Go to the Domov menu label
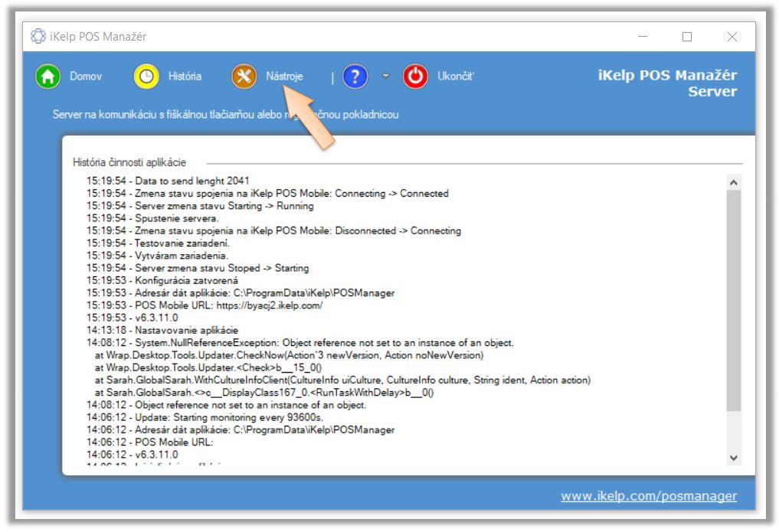Screen dimensions: 779x532 click(86, 77)
